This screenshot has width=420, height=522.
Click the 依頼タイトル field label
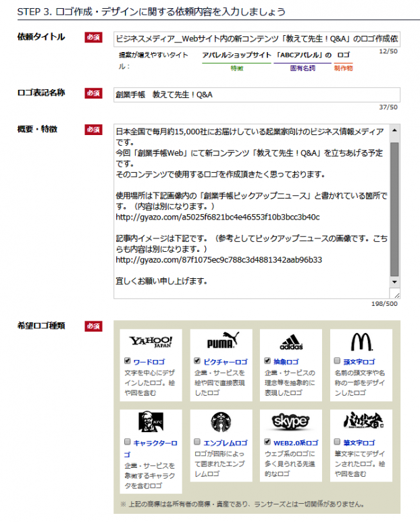[x=41, y=37]
